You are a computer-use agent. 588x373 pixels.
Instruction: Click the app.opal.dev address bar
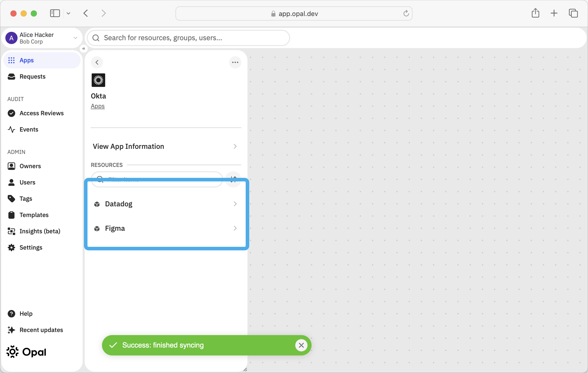pyautogui.click(x=294, y=14)
